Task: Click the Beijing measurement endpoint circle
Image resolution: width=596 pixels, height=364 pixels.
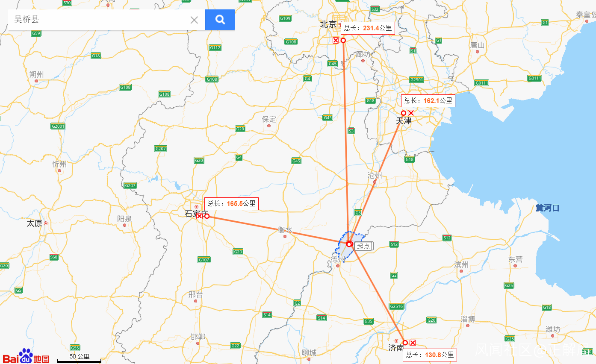Action: click(343, 40)
